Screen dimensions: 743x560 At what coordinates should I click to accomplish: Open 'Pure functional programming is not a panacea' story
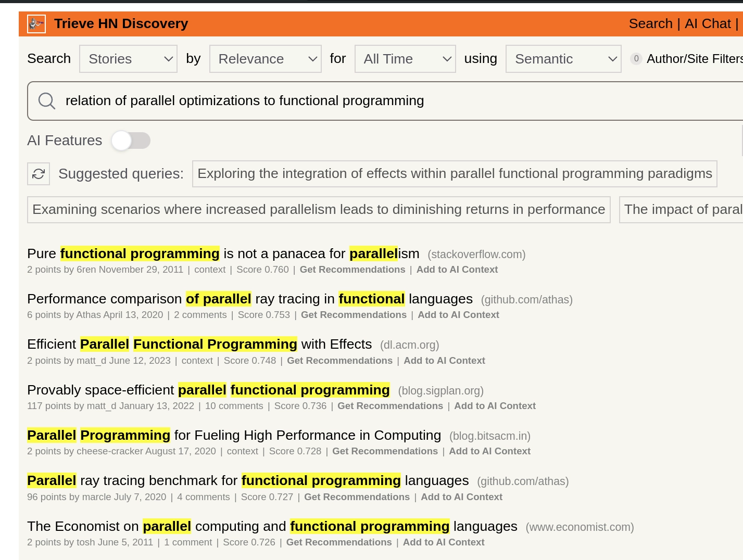pyautogui.click(x=223, y=253)
